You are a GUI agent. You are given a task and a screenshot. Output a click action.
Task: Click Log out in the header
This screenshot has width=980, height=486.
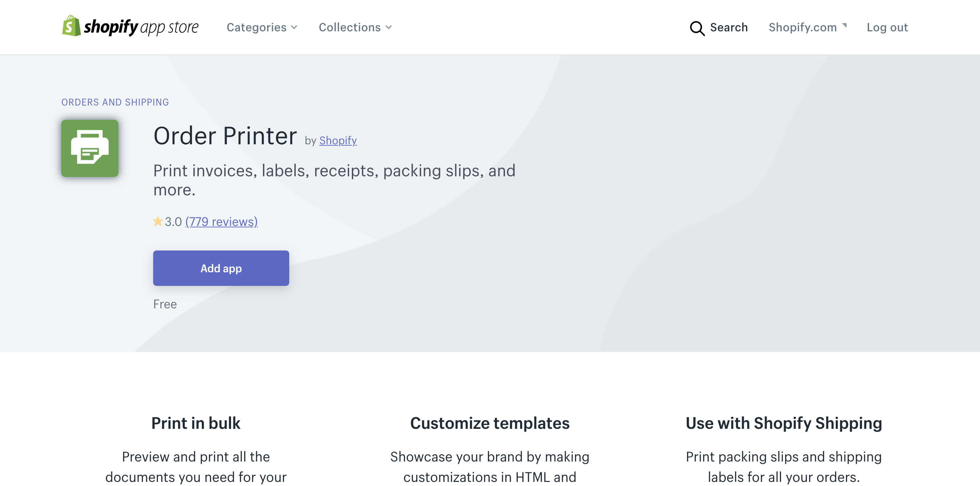pos(887,28)
